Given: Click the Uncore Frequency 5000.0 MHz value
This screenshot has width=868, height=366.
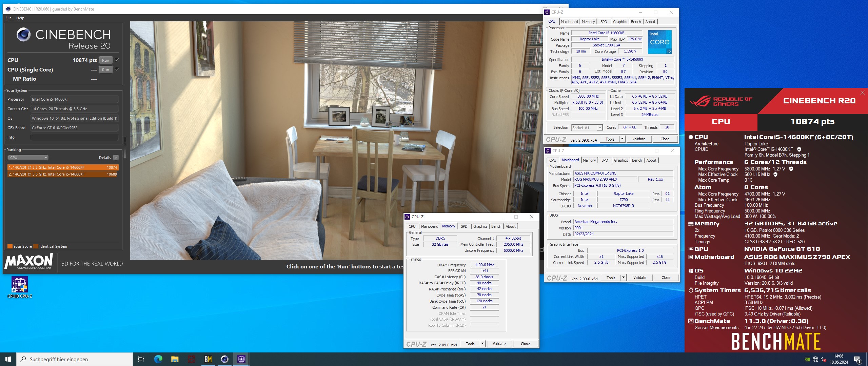Looking at the screenshot, I should [513, 251].
